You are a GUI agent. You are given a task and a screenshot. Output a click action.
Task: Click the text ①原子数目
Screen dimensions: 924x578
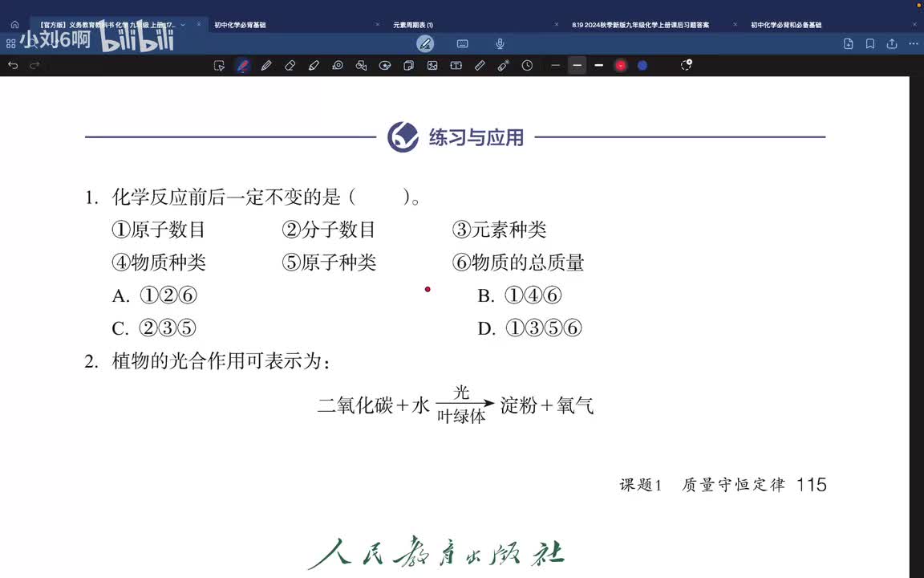[159, 230]
